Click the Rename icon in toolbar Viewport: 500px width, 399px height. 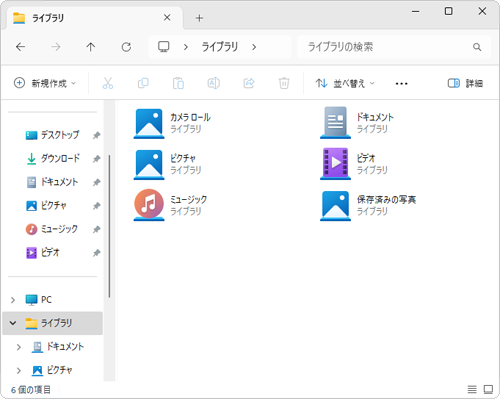tap(214, 83)
